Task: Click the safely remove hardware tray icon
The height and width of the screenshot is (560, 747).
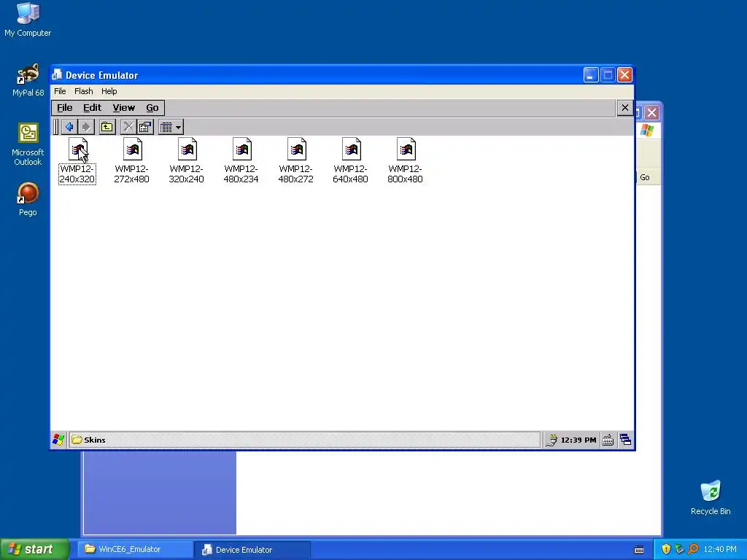Action: [679, 549]
